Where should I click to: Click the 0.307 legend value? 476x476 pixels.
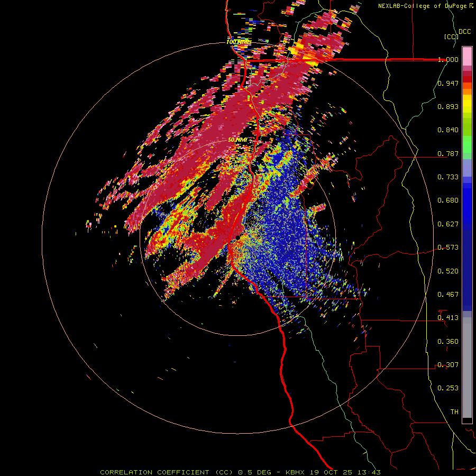[x=448, y=365]
